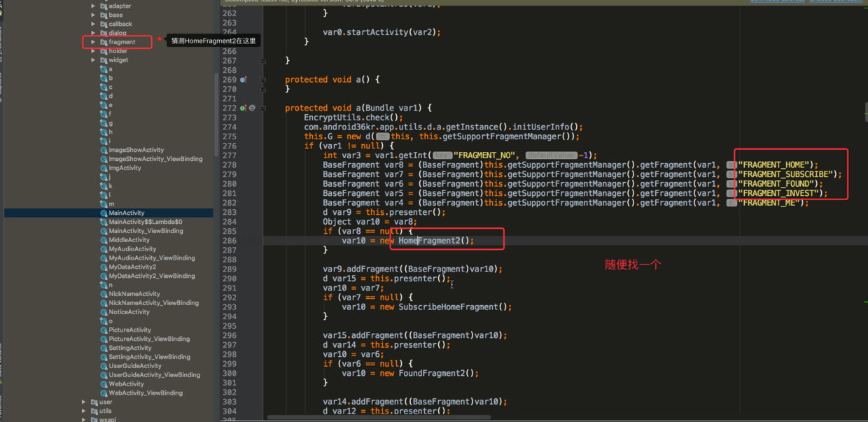
Task: Click EncryptUtils in the code on line 273
Action: pyautogui.click(x=332, y=118)
